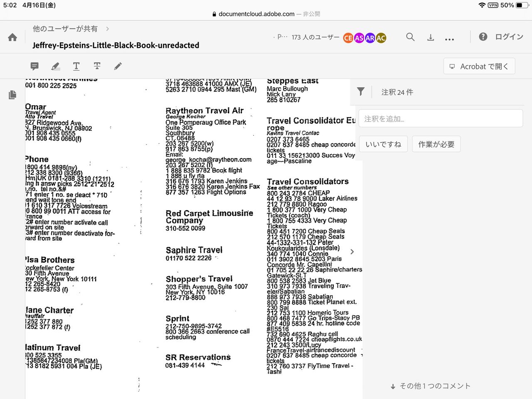
Task: Tap the 5:02 clock in status bar
Action: (10, 5)
